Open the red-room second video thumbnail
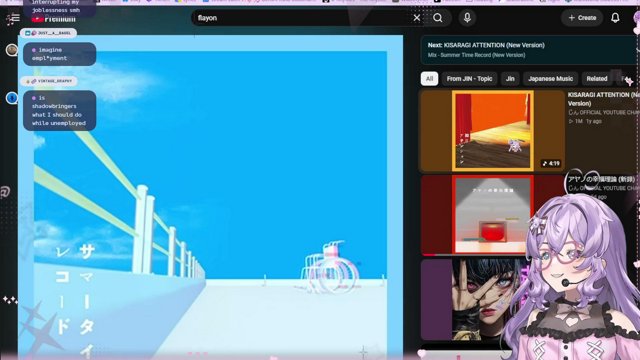This screenshot has height=360, width=640. (x=493, y=215)
